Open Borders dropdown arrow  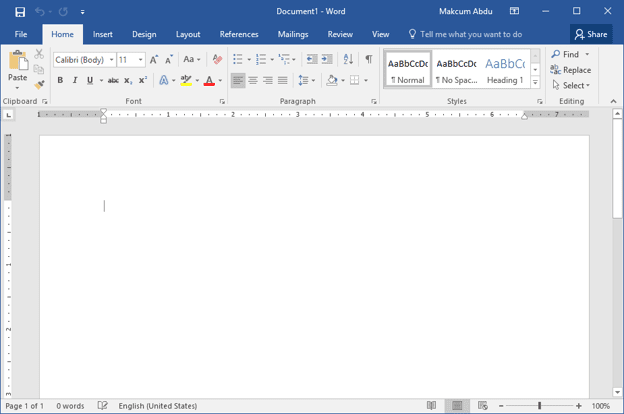click(x=366, y=80)
